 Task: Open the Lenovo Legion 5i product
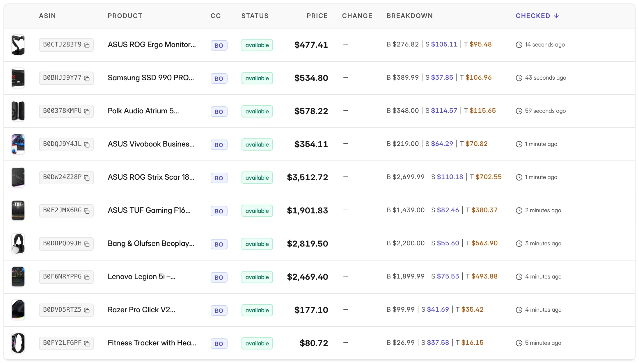pos(141,276)
